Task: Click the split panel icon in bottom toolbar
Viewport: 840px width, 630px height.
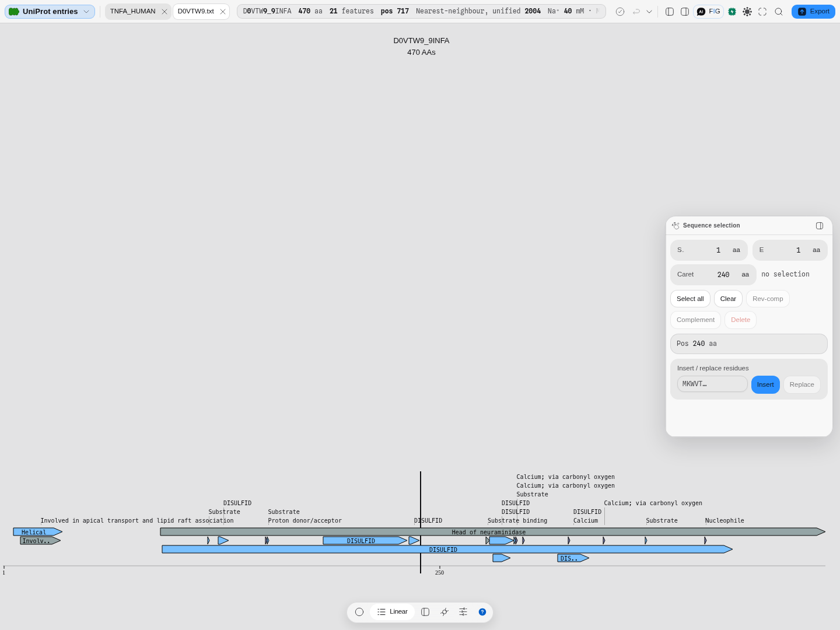Action: [425, 612]
